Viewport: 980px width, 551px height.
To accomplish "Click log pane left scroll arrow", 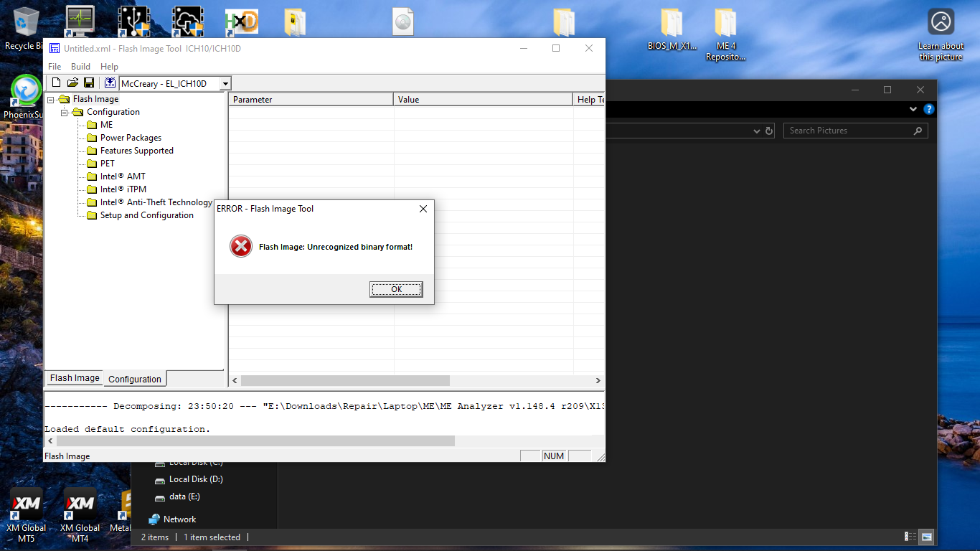I will [x=50, y=441].
